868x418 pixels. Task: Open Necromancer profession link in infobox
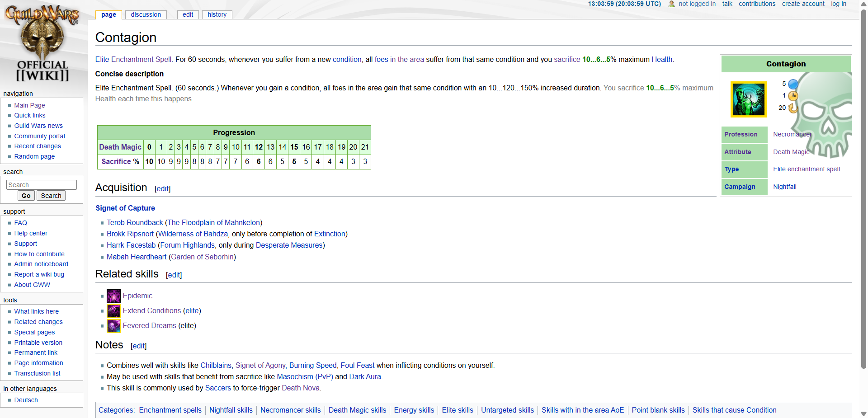(x=793, y=134)
